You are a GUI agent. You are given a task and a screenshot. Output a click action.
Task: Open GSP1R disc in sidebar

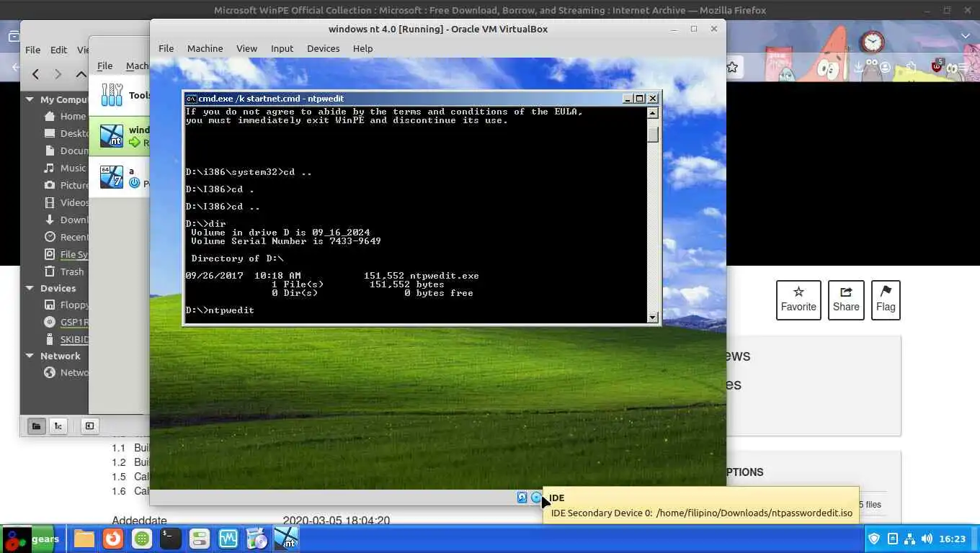pos(66,322)
